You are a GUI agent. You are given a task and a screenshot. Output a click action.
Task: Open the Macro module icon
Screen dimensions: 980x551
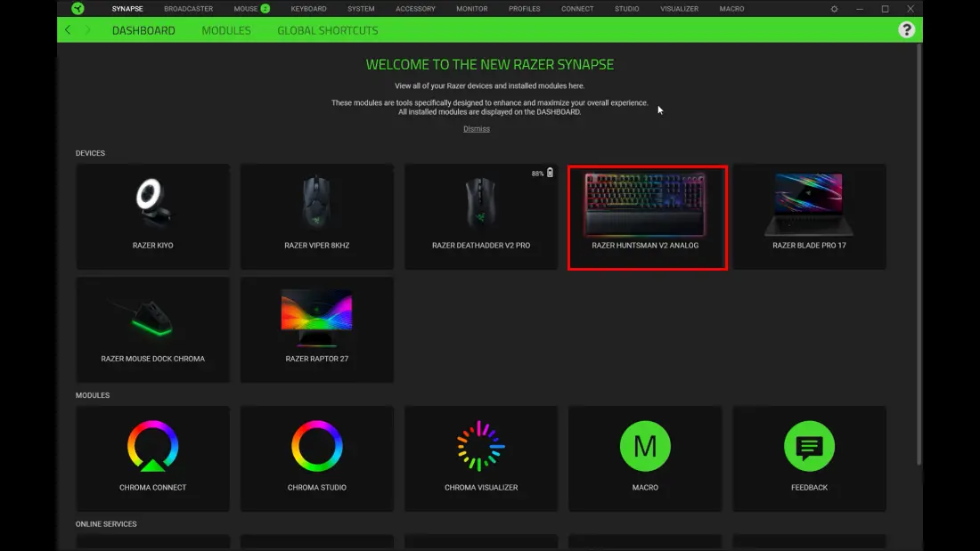coord(645,446)
